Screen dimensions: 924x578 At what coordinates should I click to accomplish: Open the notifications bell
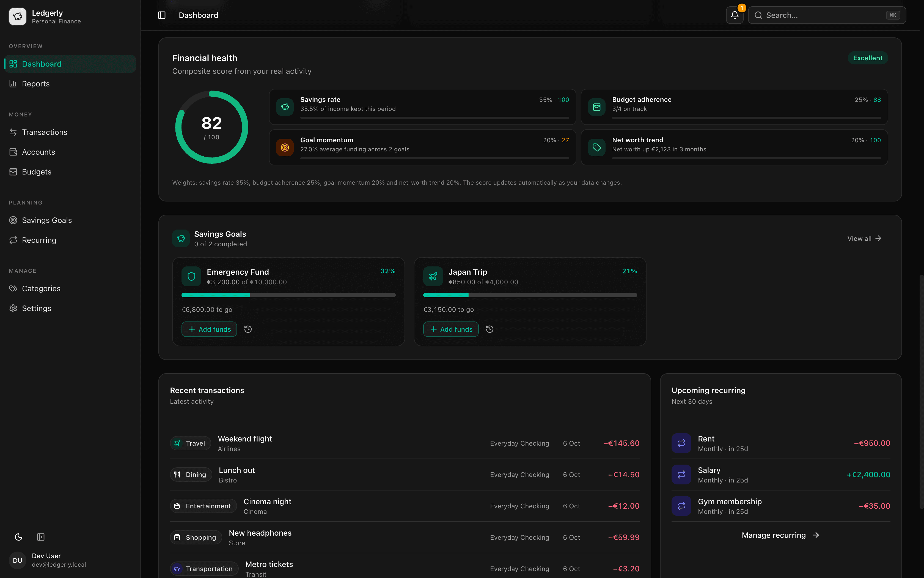pyautogui.click(x=734, y=15)
